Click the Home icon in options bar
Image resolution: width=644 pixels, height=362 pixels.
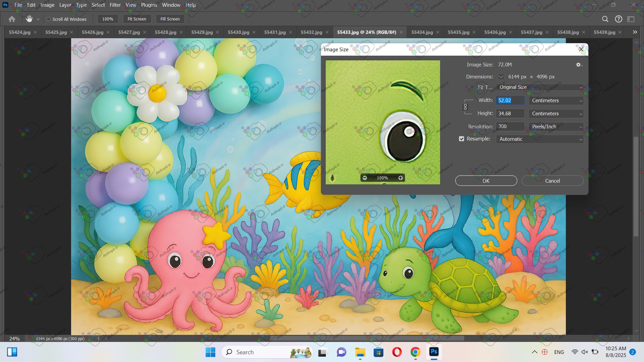12,19
